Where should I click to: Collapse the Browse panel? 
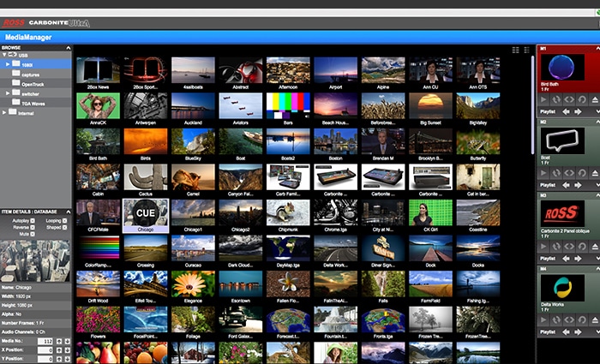pyautogui.click(x=68, y=48)
